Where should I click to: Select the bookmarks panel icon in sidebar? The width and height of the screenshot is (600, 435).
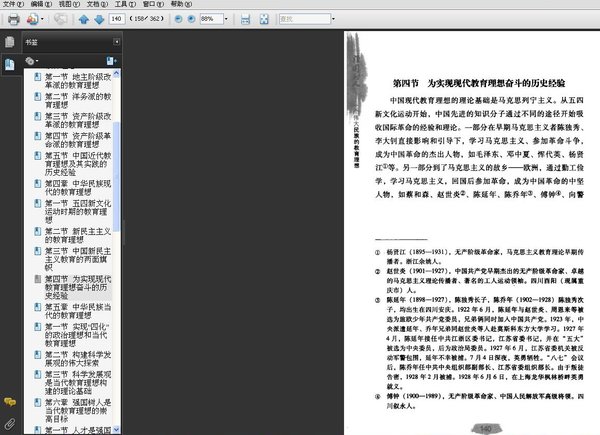pyautogui.click(x=10, y=64)
